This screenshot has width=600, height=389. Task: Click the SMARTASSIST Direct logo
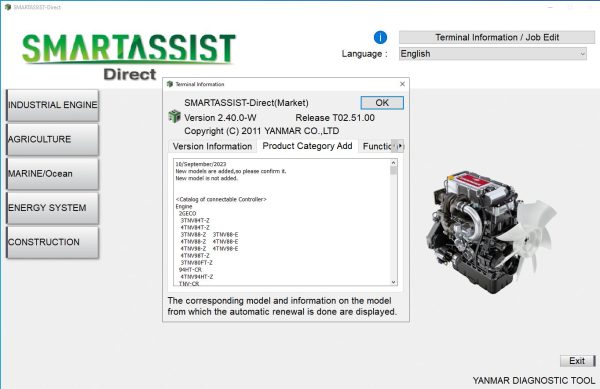click(x=129, y=57)
